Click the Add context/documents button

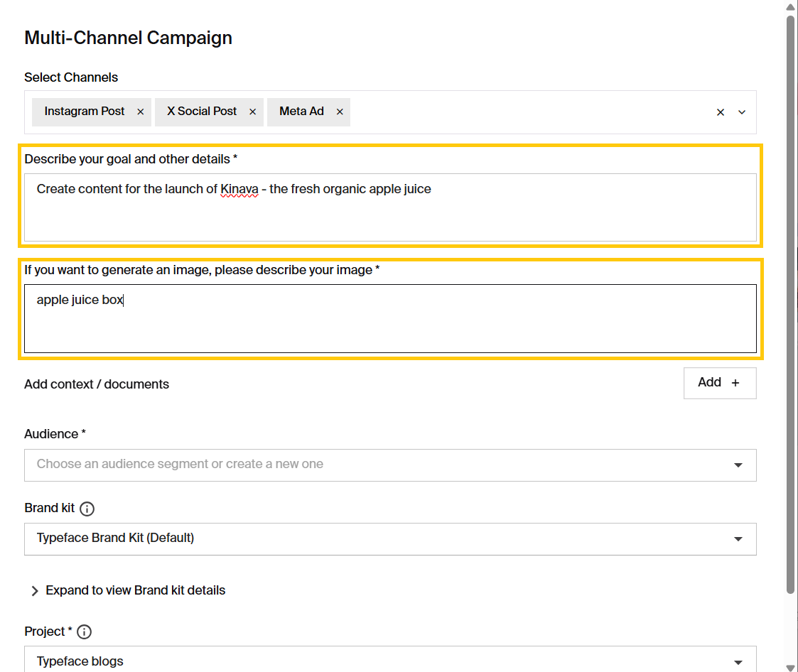720,382
